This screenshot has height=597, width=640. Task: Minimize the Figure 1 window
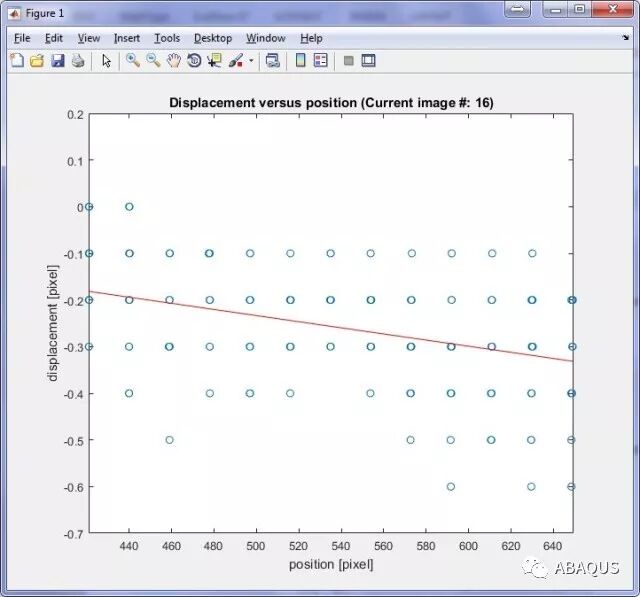556,9
